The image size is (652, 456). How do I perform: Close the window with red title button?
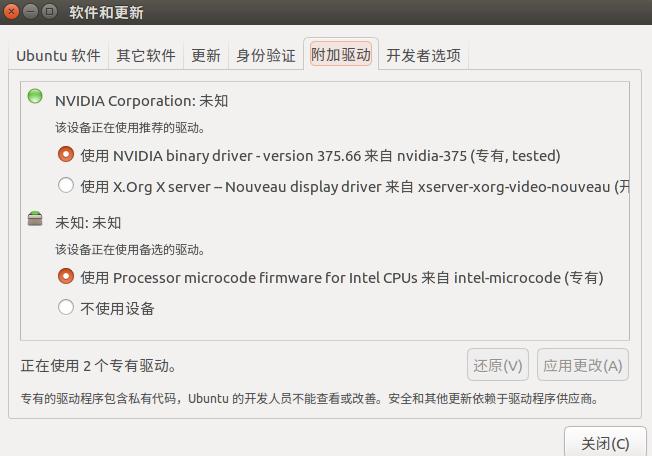click(x=11, y=11)
